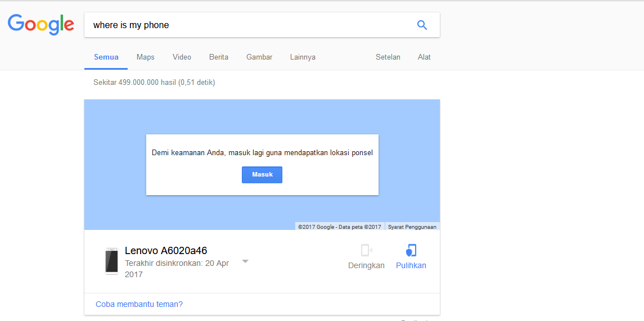Click the result count text Sekitar 499.000.000

[x=154, y=83]
